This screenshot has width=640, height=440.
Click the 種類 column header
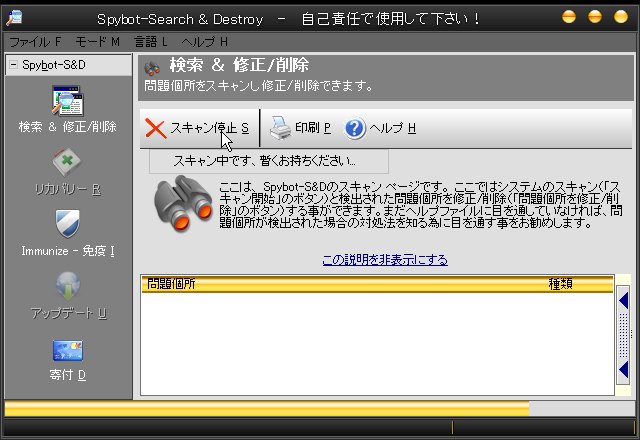pyautogui.click(x=560, y=284)
